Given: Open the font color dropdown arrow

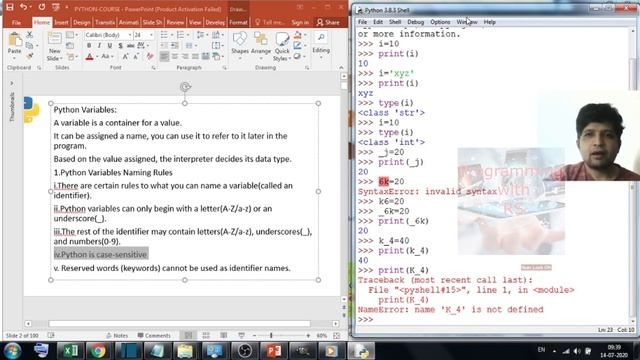Looking at the screenshot, I should pos(97,57).
